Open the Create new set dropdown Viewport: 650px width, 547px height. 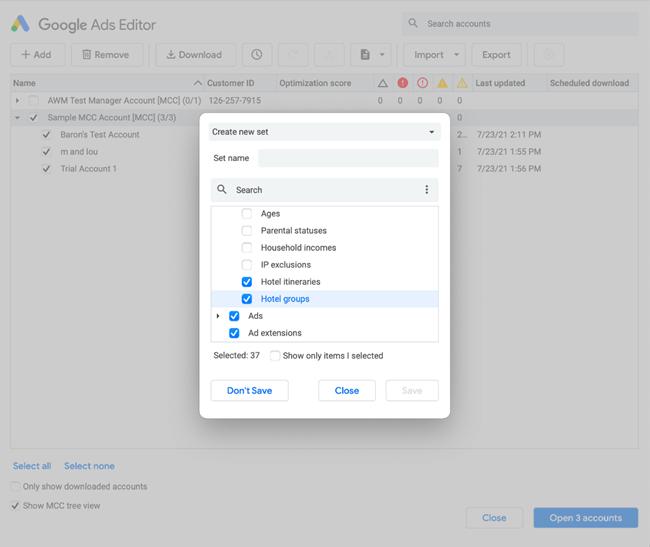[324, 132]
